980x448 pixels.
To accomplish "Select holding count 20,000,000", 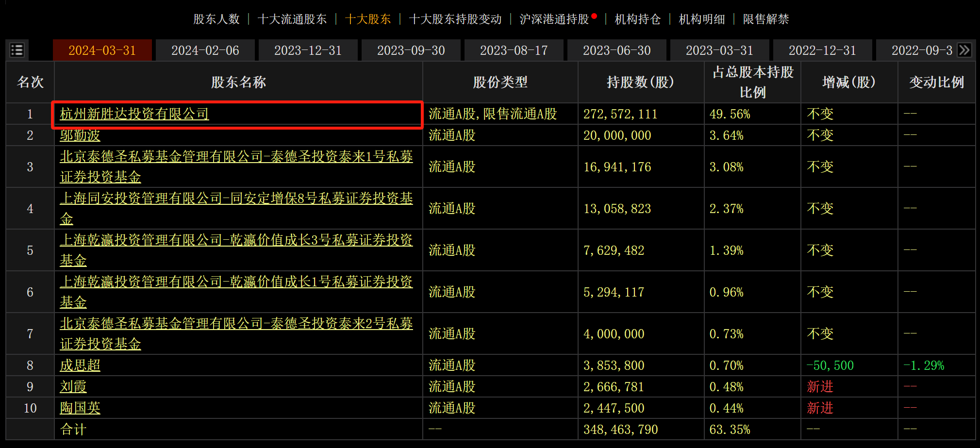I will 617,135.
